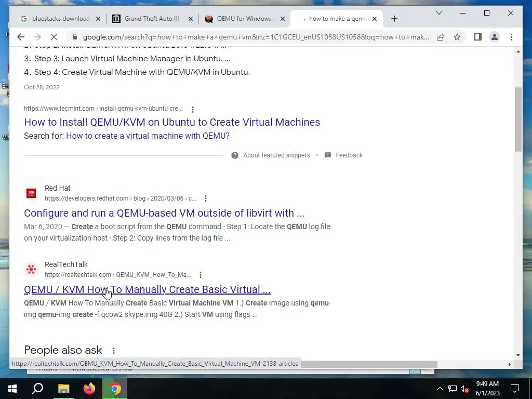This screenshot has width=532, height=399.
Task: Open options for the RealTechTalk result
Action: (x=201, y=275)
